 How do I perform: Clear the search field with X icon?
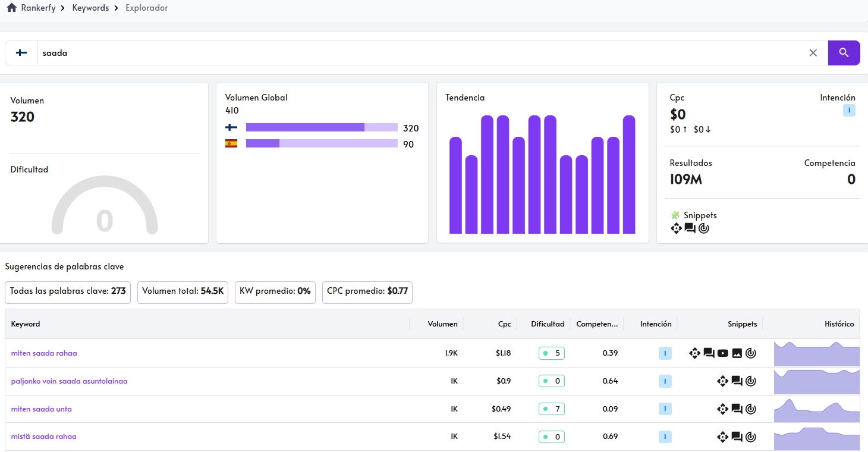(x=813, y=53)
